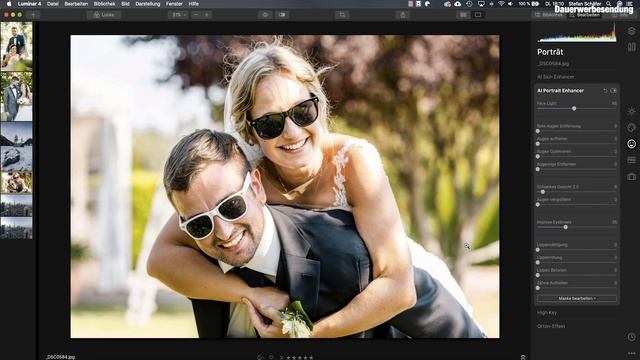Click the Spotlight search icon

[609, 4]
